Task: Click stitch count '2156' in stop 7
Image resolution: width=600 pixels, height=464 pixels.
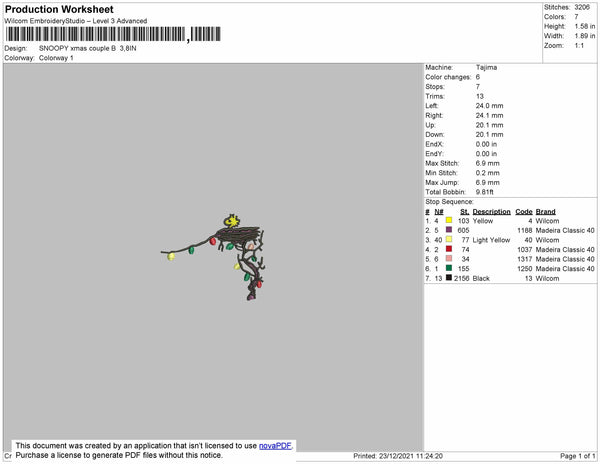Action: tap(461, 278)
